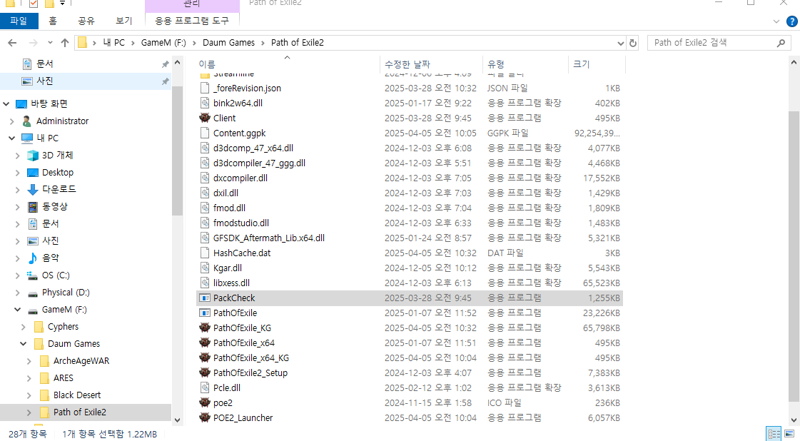Select the PathOfExile_x64 icon
800x441 pixels.
point(205,342)
